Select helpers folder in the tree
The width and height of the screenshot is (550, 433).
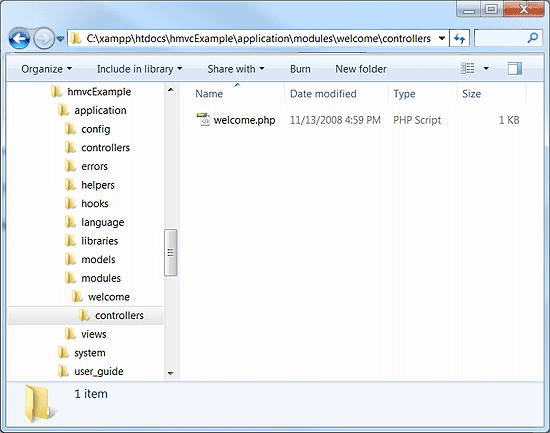coord(98,185)
